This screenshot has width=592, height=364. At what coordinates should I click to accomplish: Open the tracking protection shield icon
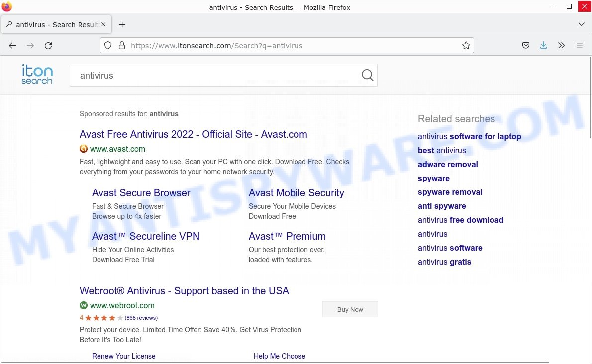click(x=108, y=46)
